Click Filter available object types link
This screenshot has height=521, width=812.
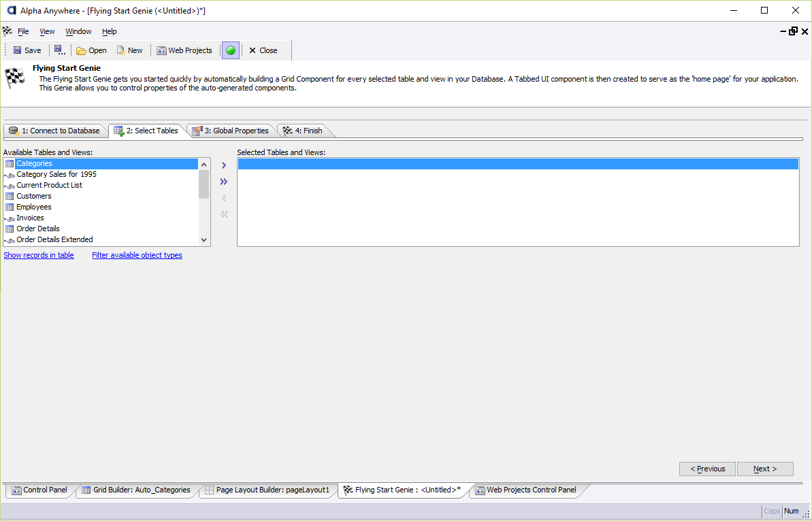click(x=137, y=255)
